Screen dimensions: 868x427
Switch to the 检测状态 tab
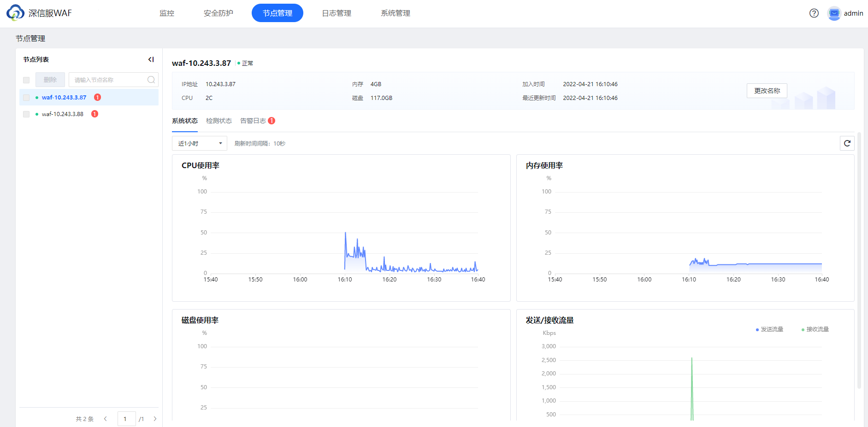[x=218, y=121]
